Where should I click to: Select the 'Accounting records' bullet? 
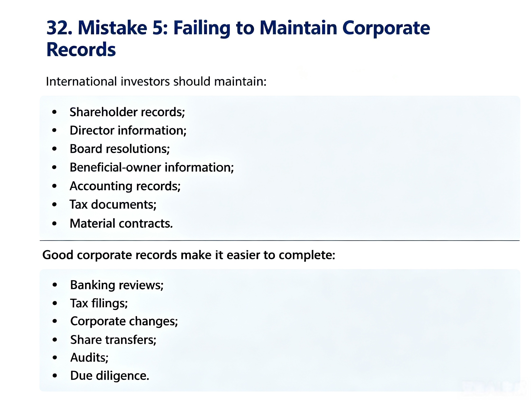(x=125, y=186)
